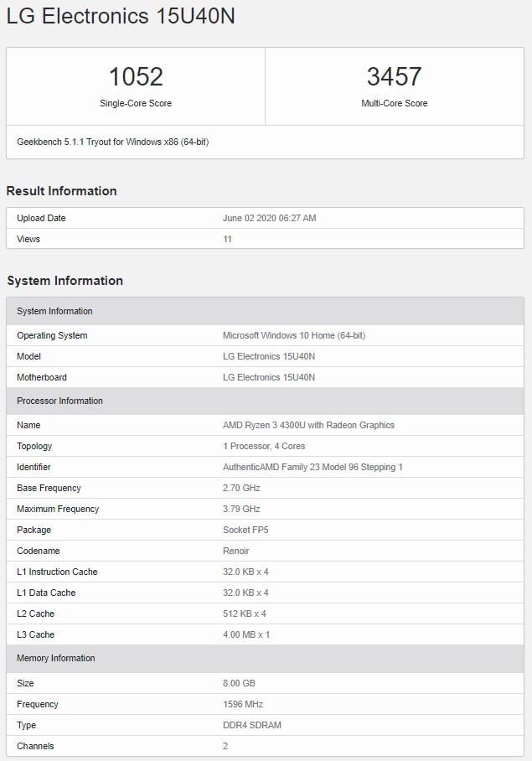The image size is (532, 761).
Task: Click the L1 Data Cache label
Action: 47,593
